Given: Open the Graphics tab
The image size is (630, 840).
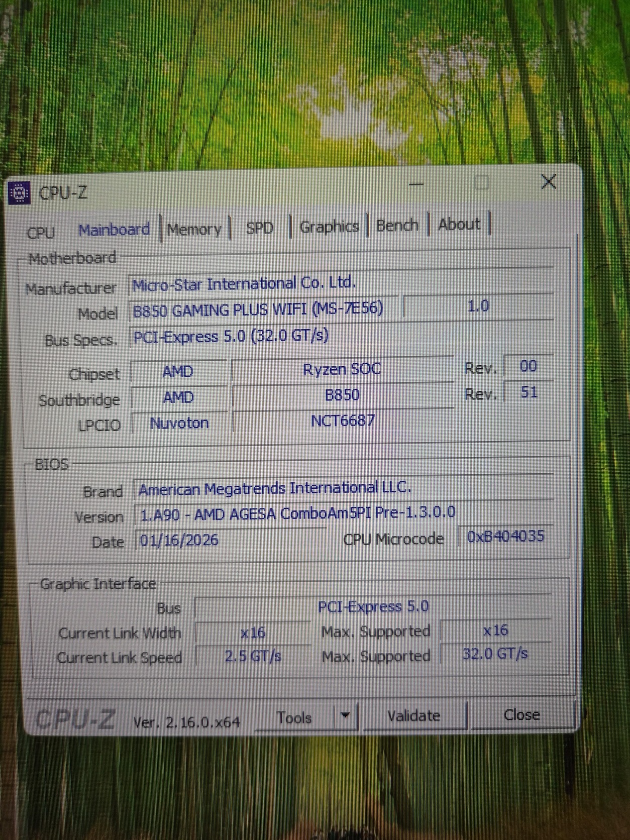Looking at the screenshot, I should (x=329, y=227).
